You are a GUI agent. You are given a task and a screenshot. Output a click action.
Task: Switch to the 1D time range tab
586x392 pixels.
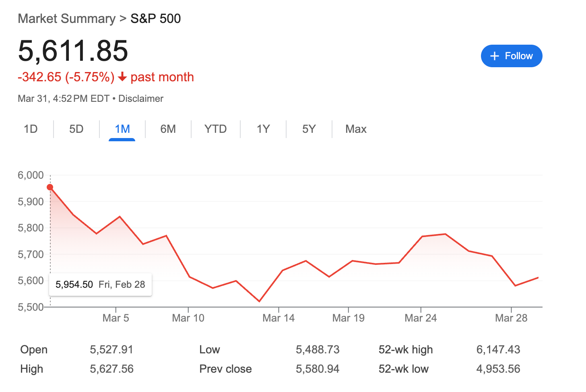click(31, 129)
